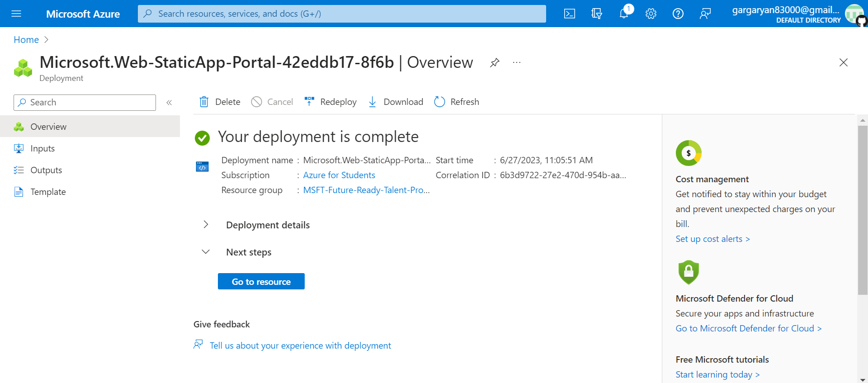
Task: Click the scrollbar up arrow
Action: click(x=863, y=120)
